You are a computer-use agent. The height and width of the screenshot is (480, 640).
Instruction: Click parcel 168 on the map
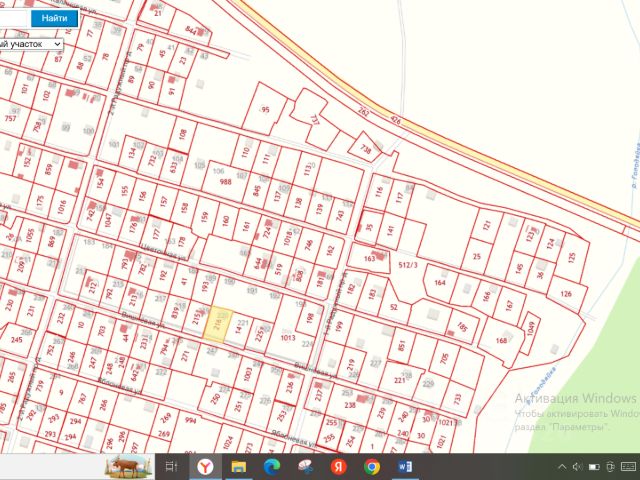[x=501, y=340]
